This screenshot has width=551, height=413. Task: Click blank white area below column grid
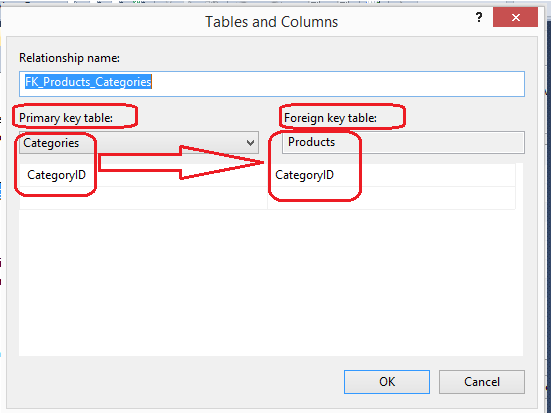click(x=271, y=281)
